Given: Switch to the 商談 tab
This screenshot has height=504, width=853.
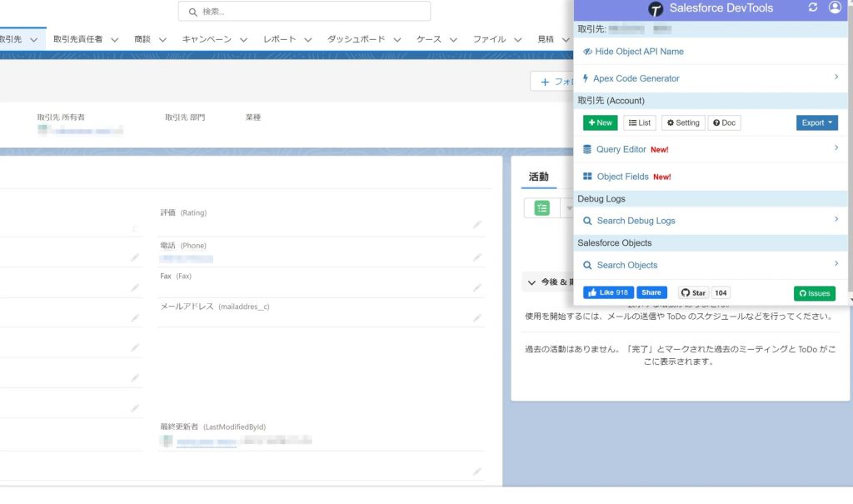Looking at the screenshot, I should 142,39.
